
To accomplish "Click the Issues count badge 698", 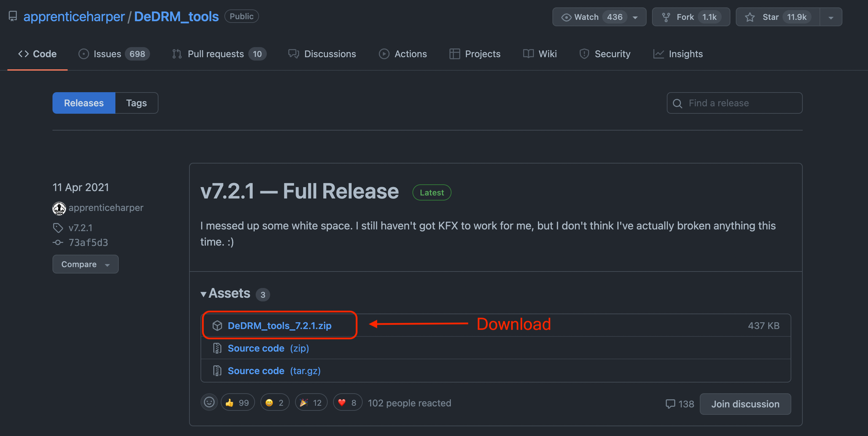I will (137, 54).
